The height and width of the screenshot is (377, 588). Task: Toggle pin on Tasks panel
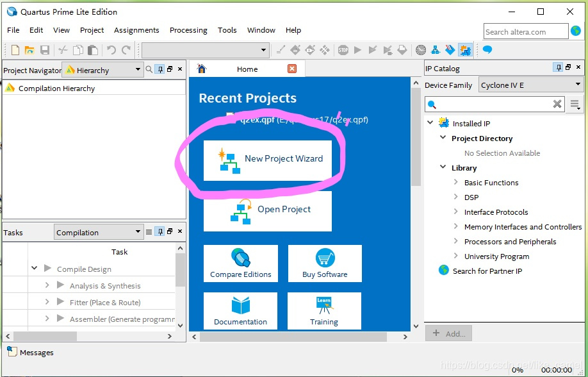(160, 231)
